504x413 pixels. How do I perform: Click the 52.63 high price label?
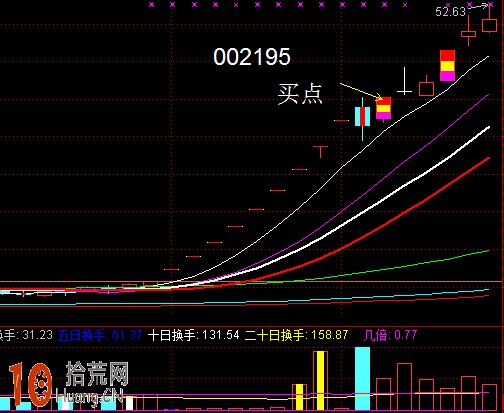pyautogui.click(x=450, y=12)
